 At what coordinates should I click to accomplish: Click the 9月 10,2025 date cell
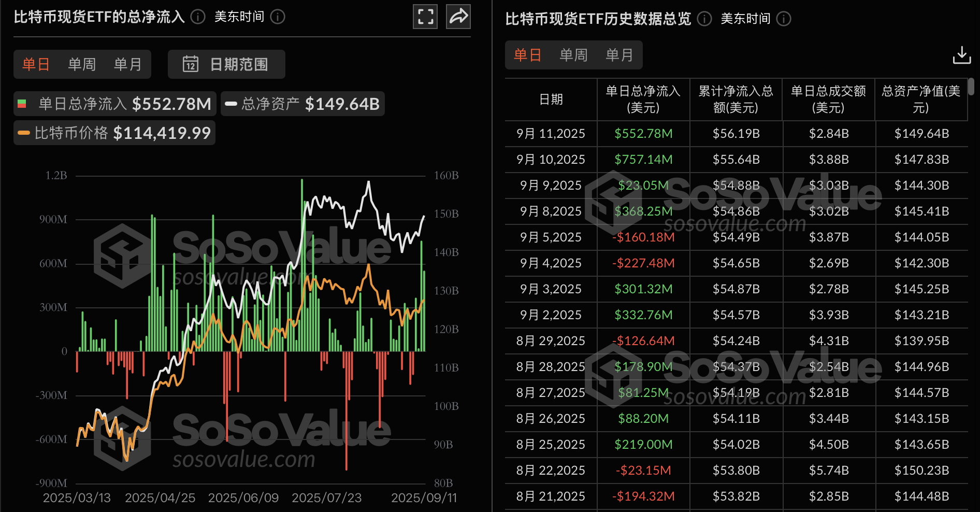(551, 160)
